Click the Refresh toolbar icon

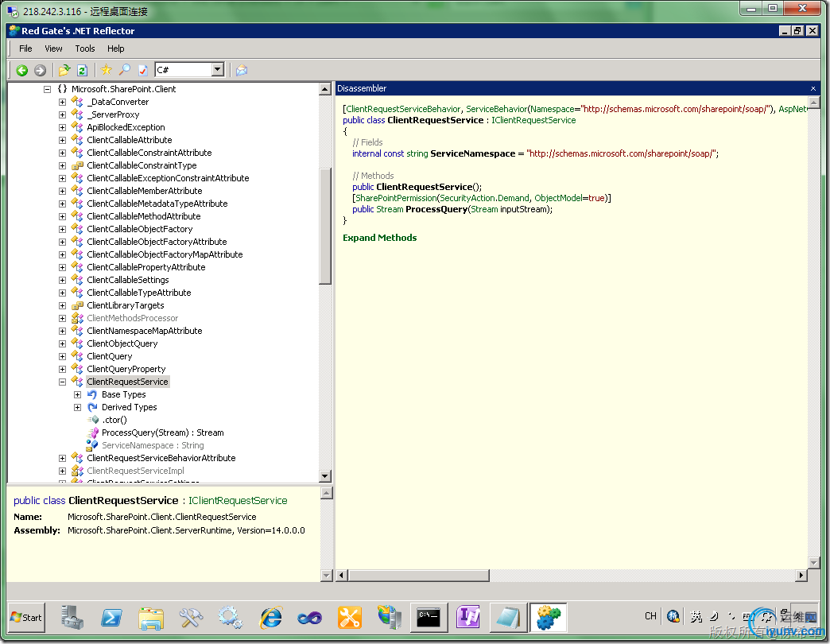(x=82, y=70)
